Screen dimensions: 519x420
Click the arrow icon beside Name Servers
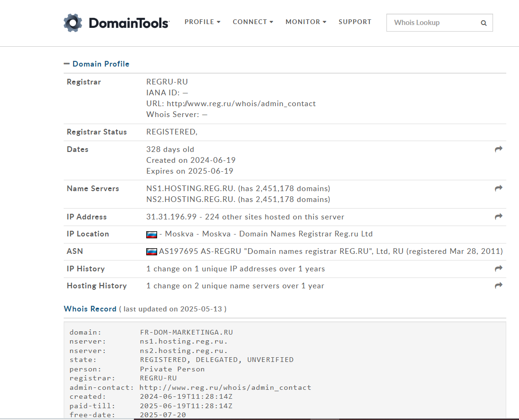pyautogui.click(x=498, y=188)
